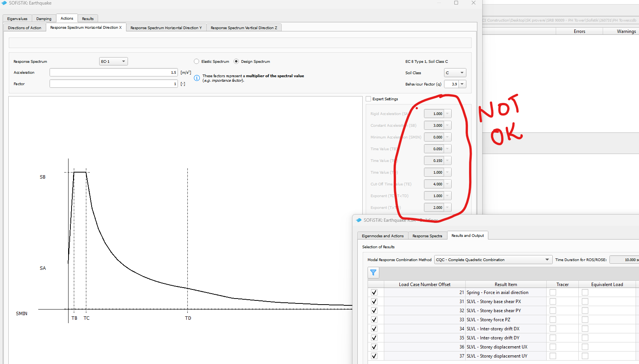Select the Results and Output tab
Image resolution: width=639 pixels, height=364 pixels.
pyautogui.click(x=468, y=235)
